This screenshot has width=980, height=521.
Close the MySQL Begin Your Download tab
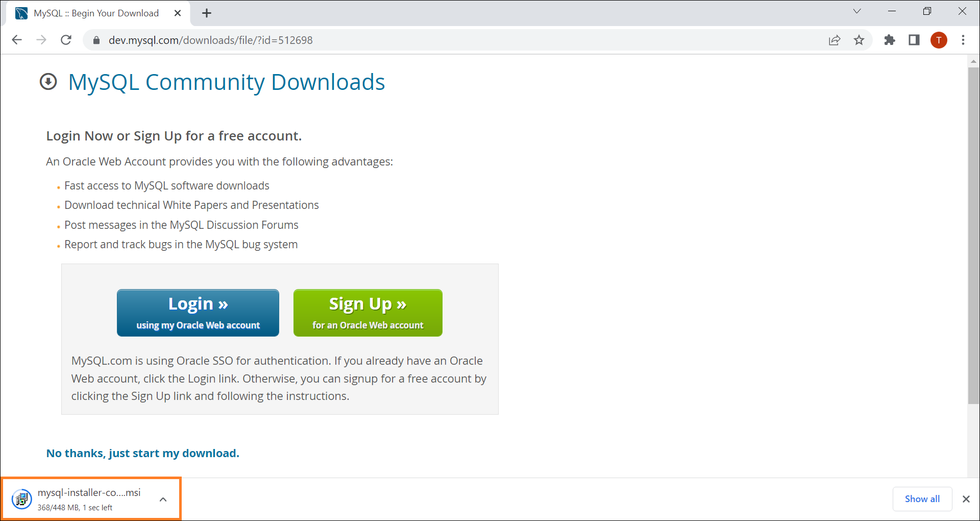(x=178, y=13)
